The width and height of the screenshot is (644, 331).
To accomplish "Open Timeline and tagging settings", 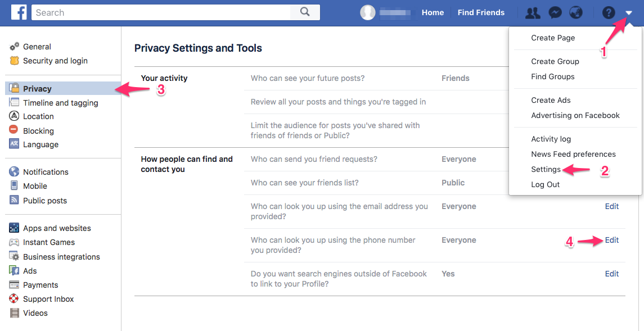I will 60,103.
